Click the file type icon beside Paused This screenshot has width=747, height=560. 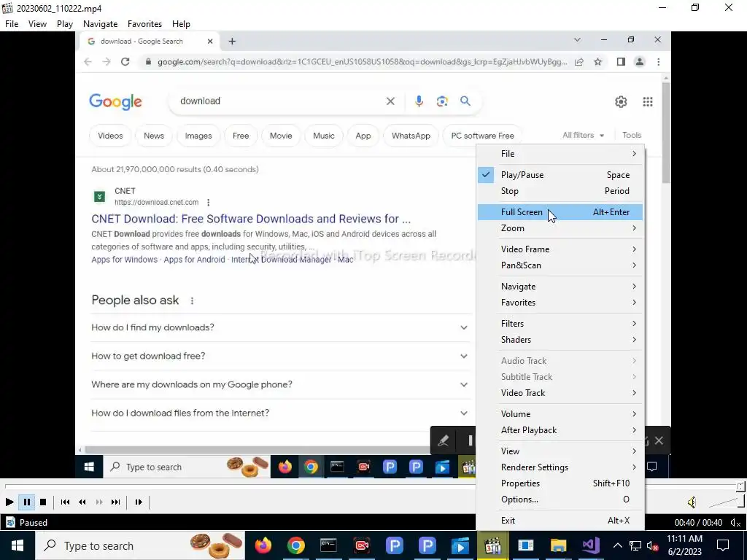(10, 522)
